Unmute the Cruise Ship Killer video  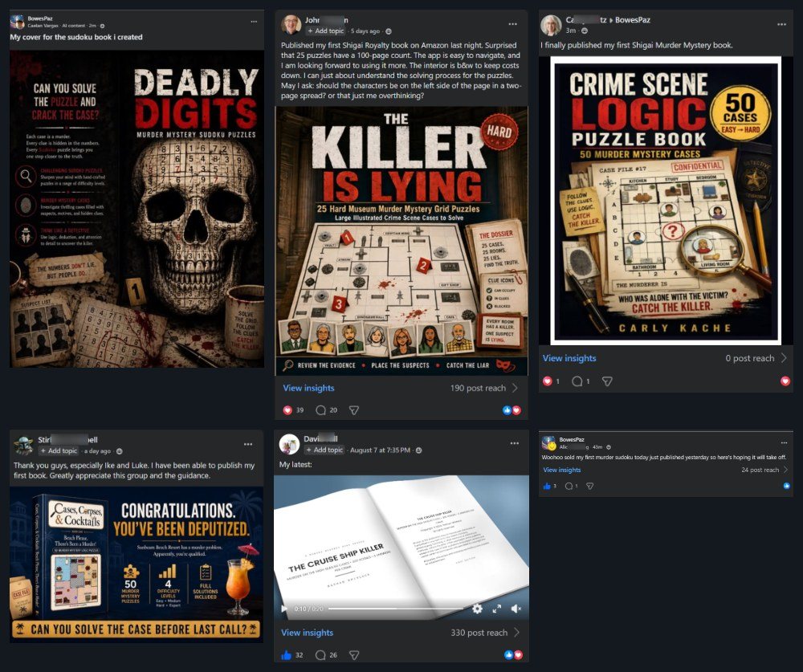tap(516, 609)
